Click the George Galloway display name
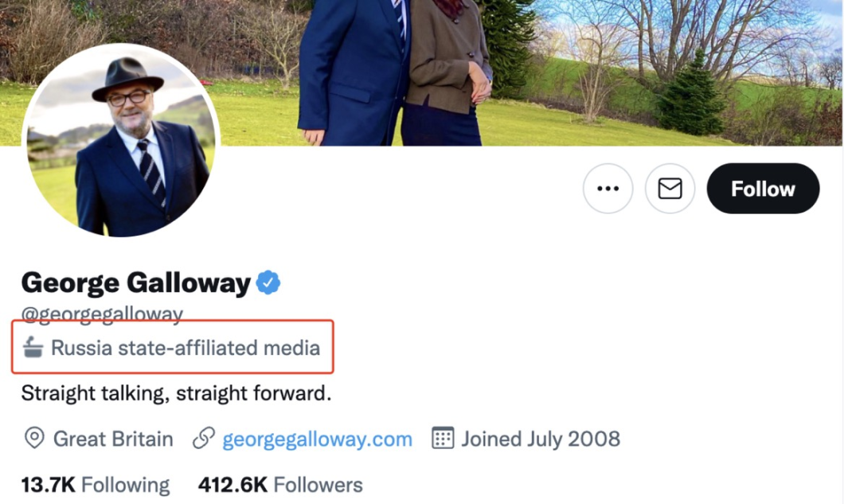 click(136, 283)
